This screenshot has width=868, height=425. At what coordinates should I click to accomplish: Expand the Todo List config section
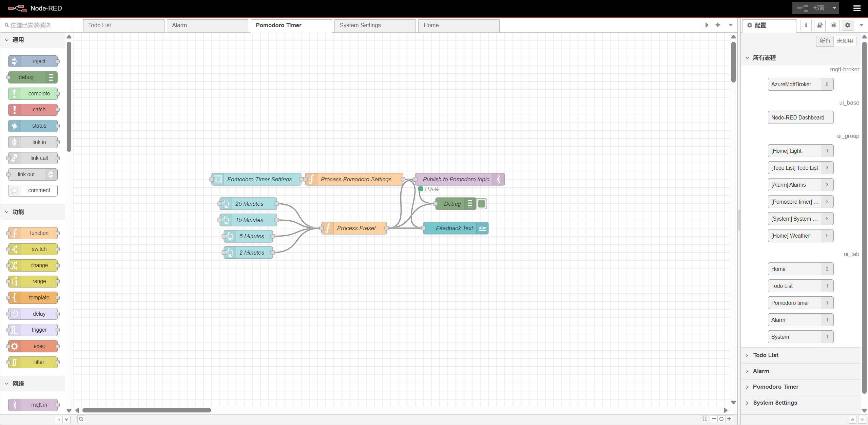click(x=766, y=355)
